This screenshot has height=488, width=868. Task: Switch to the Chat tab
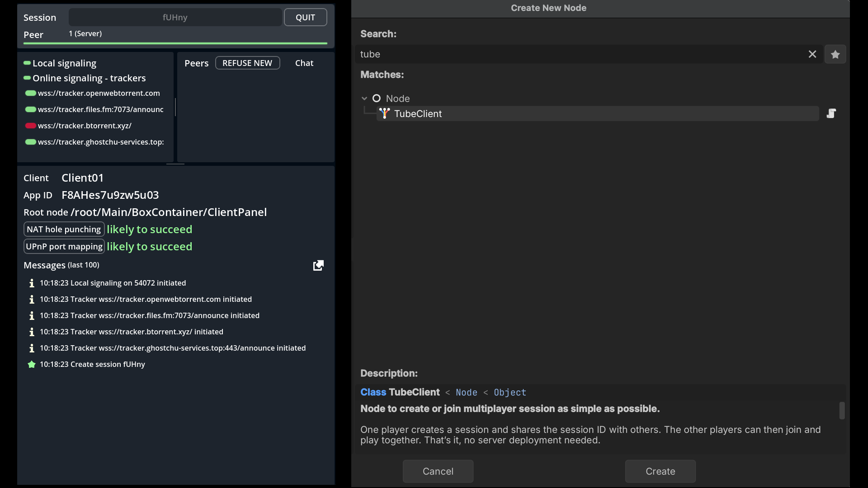(x=304, y=63)
